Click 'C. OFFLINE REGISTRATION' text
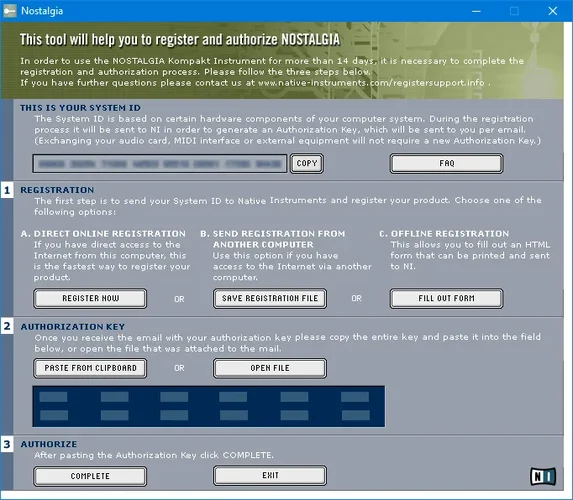The image size is (573, 500). point(444,234)
